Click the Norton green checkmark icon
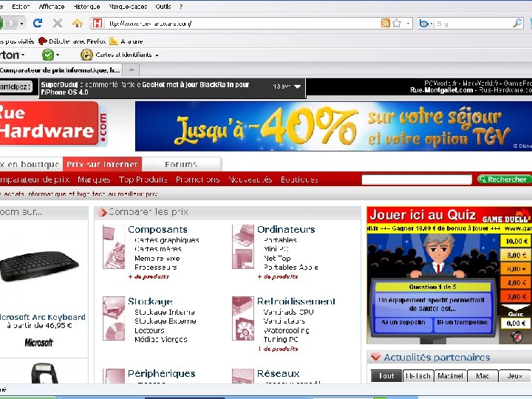The image size is (532, 399). click(48, 55)
